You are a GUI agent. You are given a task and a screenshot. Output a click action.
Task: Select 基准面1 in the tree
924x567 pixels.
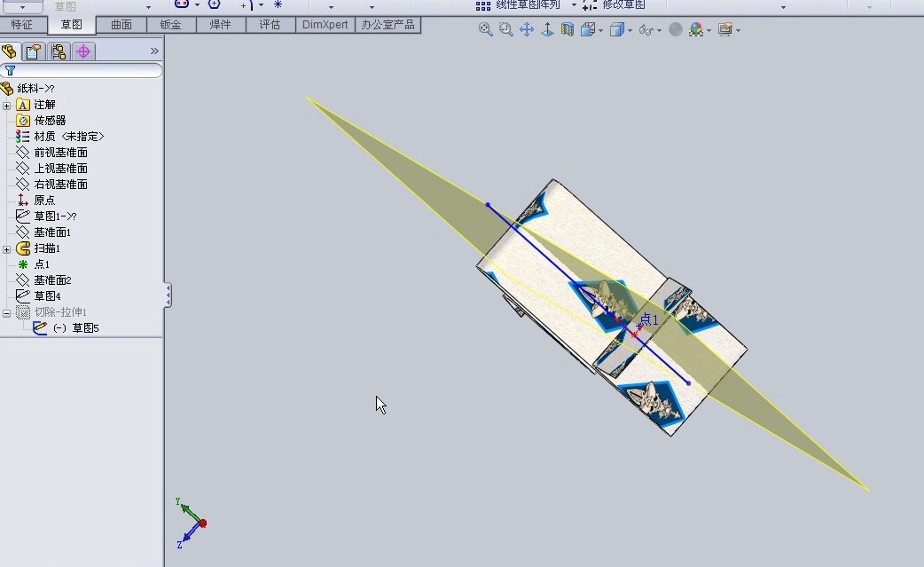click(x=51, y=232)
